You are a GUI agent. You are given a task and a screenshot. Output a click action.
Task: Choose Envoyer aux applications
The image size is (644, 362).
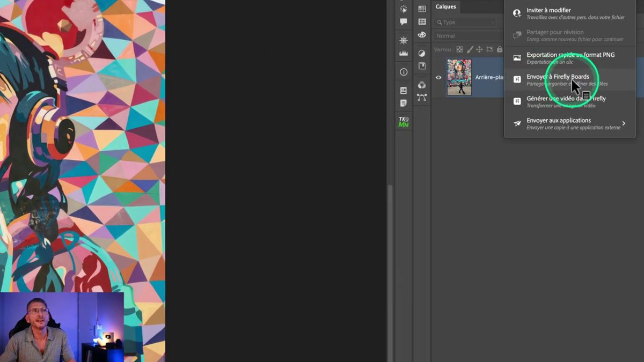(570, 123)
